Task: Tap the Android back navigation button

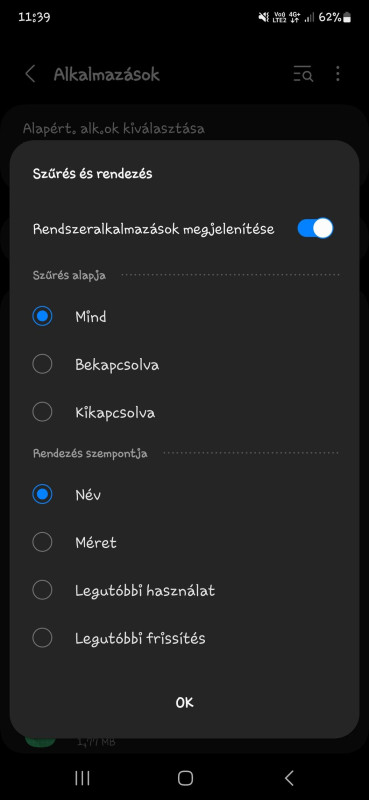Action: (289, 778)
